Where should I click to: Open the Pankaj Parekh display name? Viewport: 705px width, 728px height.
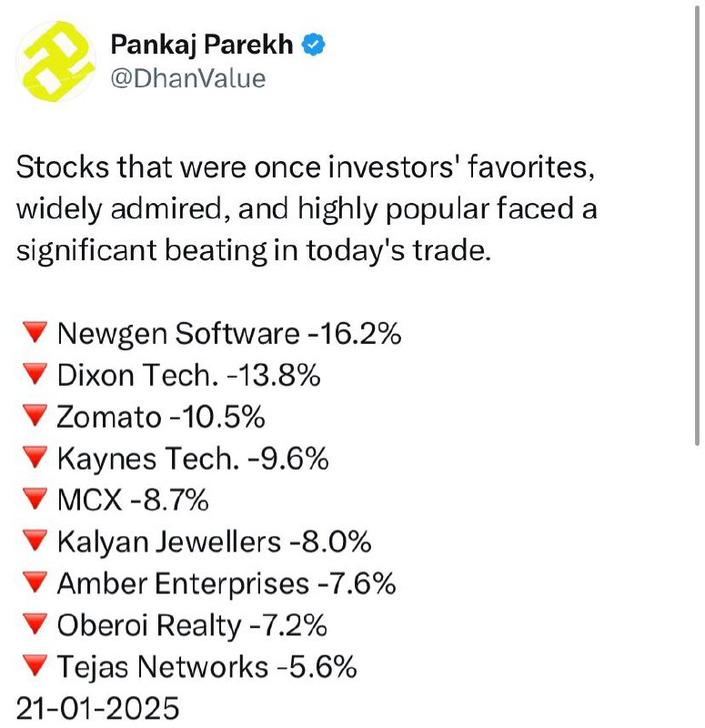point(201,45)
